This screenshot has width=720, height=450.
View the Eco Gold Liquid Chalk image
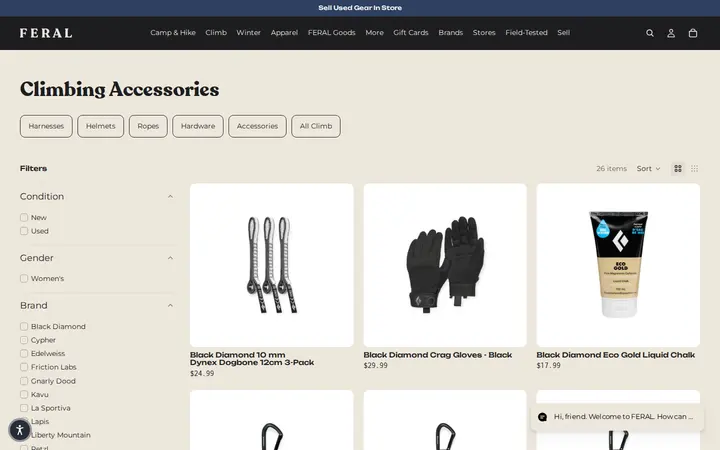coord(618,265)
